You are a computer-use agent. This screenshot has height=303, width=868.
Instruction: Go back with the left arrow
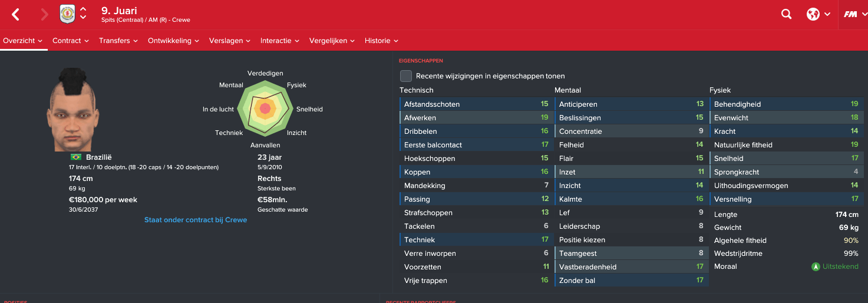[16, 15]
